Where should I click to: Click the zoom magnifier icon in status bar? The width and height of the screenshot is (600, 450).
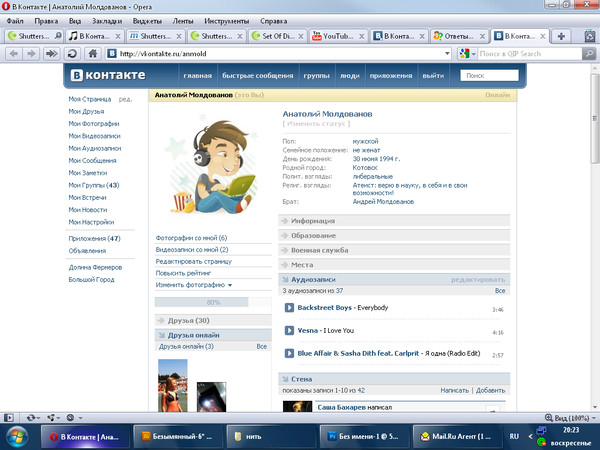point(549,417)
